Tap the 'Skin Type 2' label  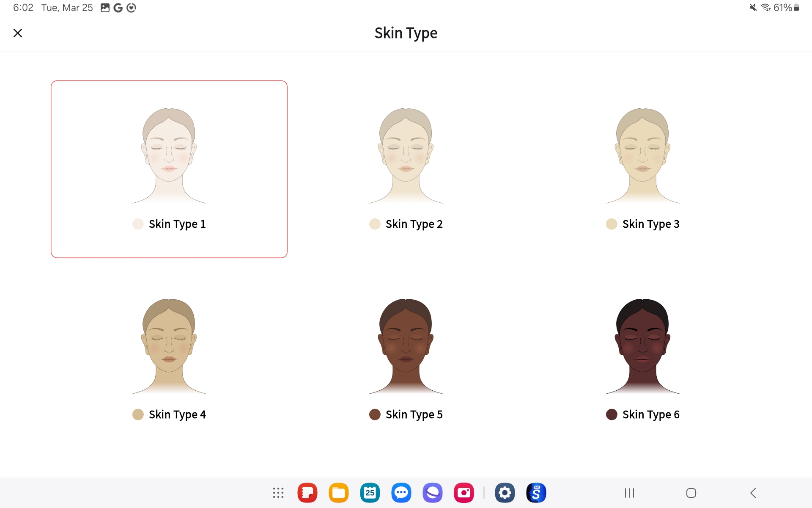click(414, 224)
